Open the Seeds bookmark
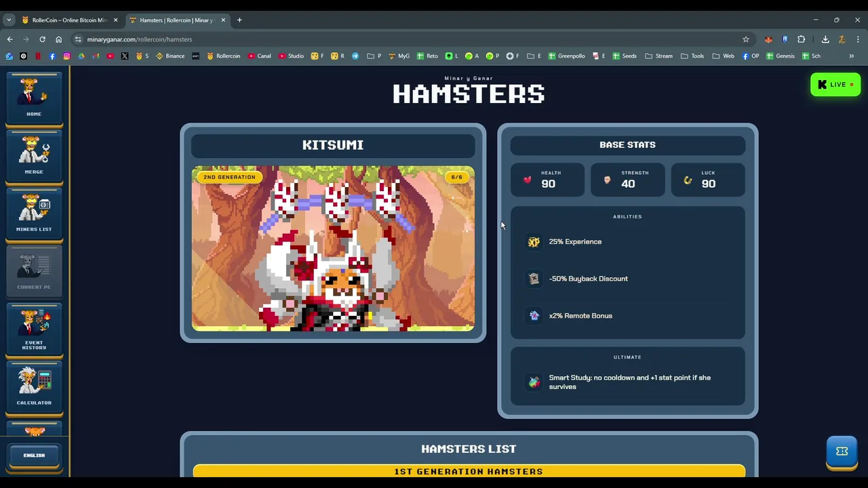The width and height of the screenshot is (868, 488). point(625,56)
